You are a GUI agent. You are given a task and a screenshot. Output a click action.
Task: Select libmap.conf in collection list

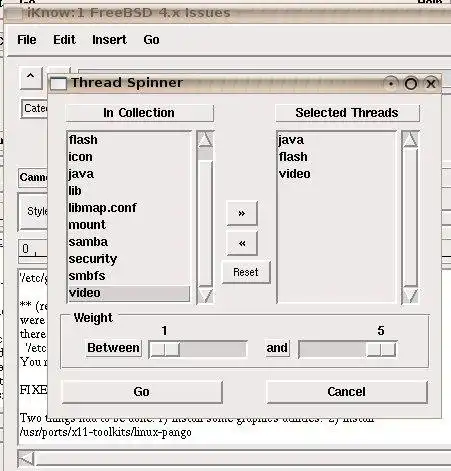tap(129, 208)
